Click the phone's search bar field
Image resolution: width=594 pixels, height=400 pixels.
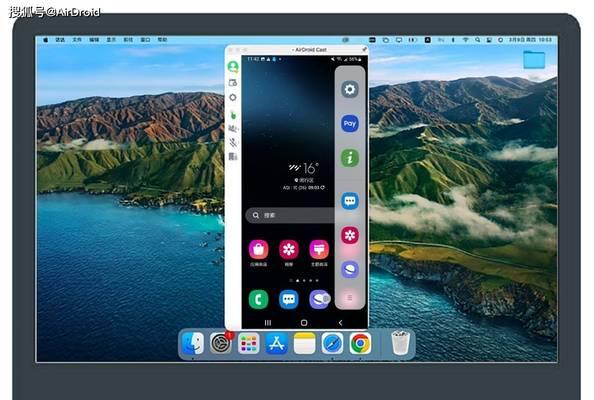coord(290,215)
